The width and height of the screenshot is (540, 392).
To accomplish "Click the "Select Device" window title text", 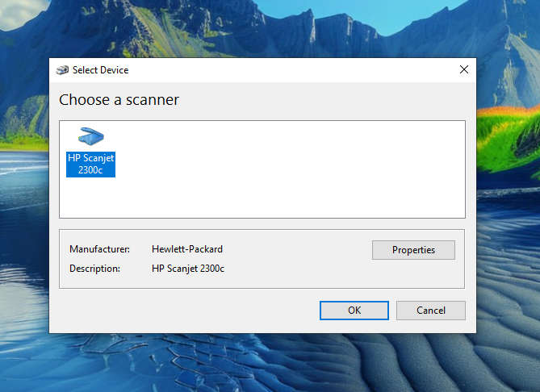I will pyautogui.click(x=100, y=70).
